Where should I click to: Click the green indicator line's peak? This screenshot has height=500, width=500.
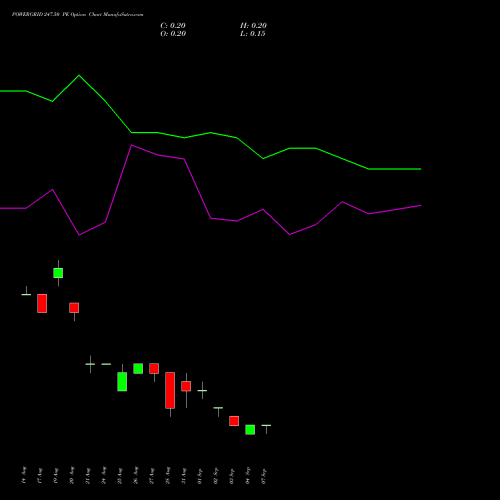tap(79, 75)
